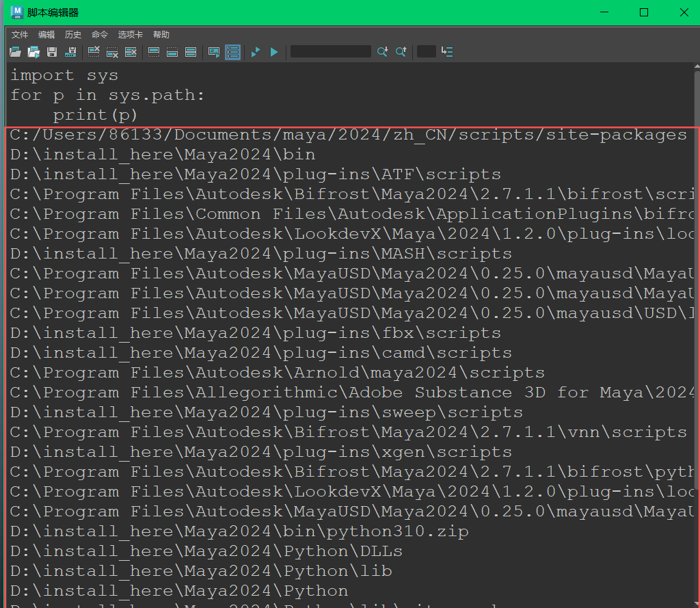Toggle Echo All Commands icon

[214, 52]
